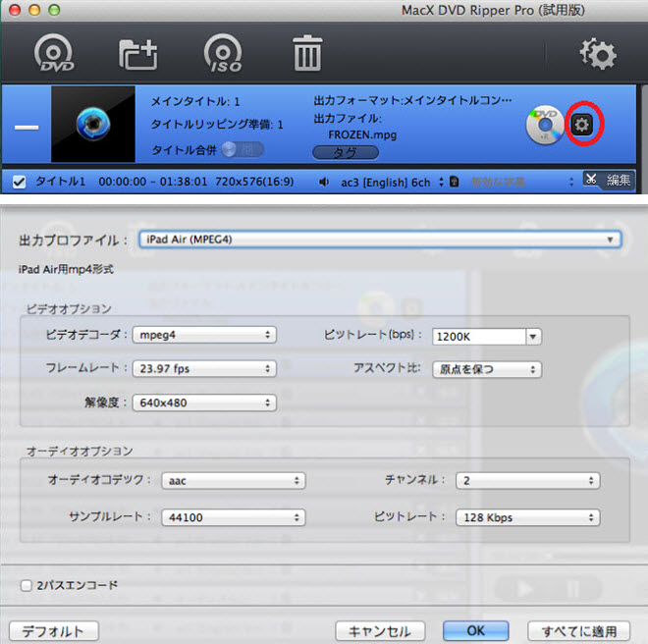Enable the 2パスエンコード checkbox
648x644 pixels.
click(27, 585)
